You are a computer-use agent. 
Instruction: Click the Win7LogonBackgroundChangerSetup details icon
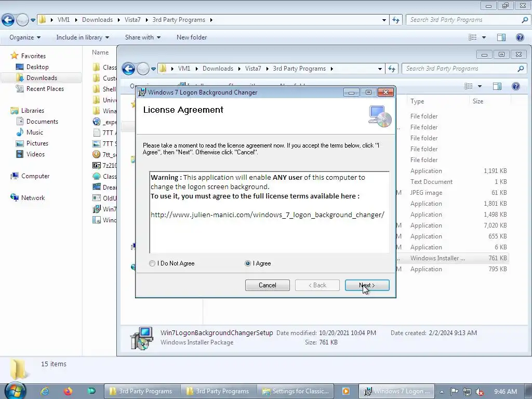pyautogui.click(x=142, y=338)
